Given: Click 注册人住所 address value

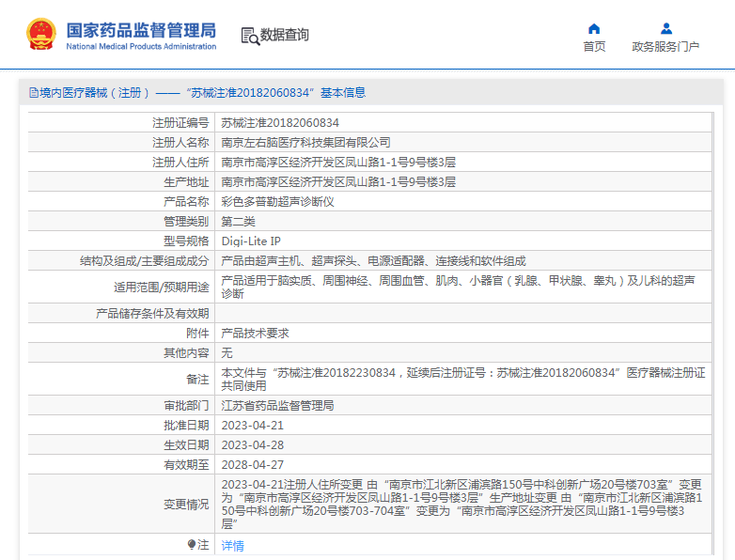Looking at the screenshot, I should [338, 163].
